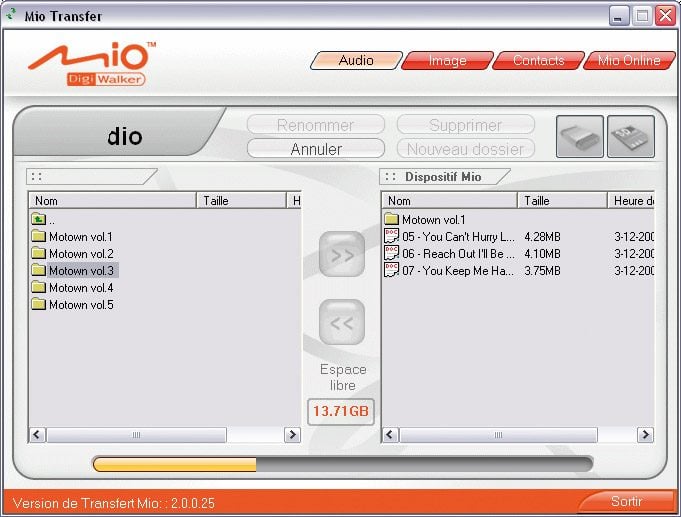Click the transfer-to-computer << arrow button

click(x=342, y=322)
